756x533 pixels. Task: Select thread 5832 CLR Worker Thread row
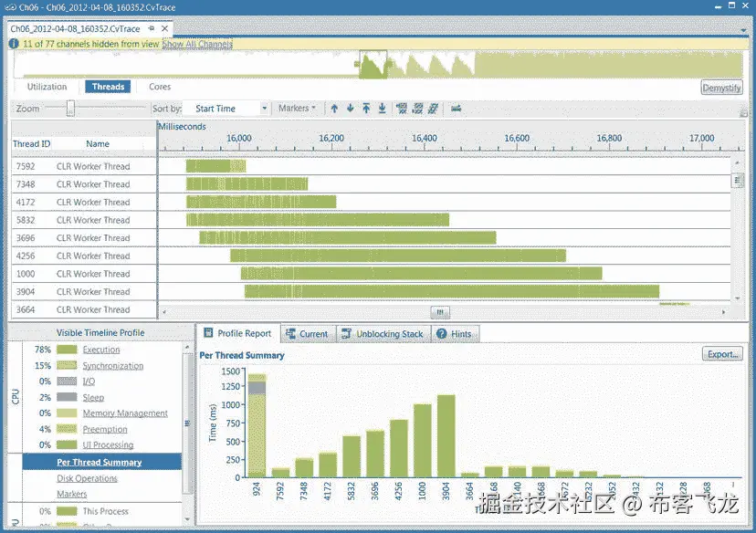coord(84,220)
